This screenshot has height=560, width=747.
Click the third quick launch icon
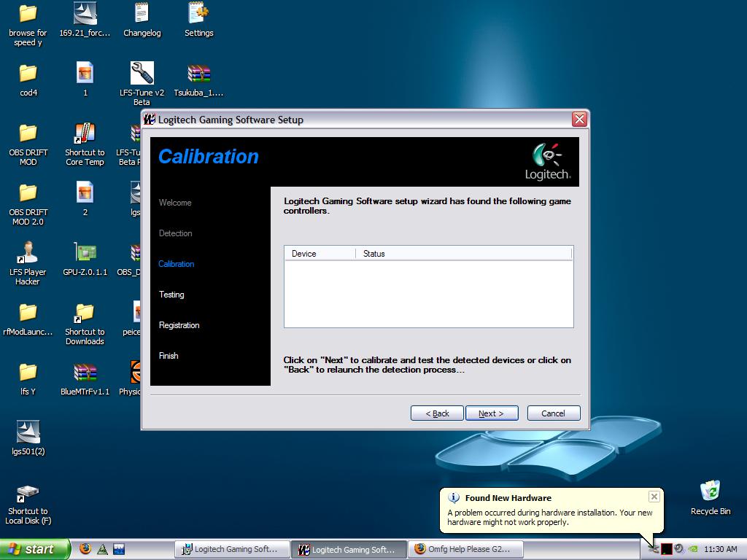click(119, 549)
